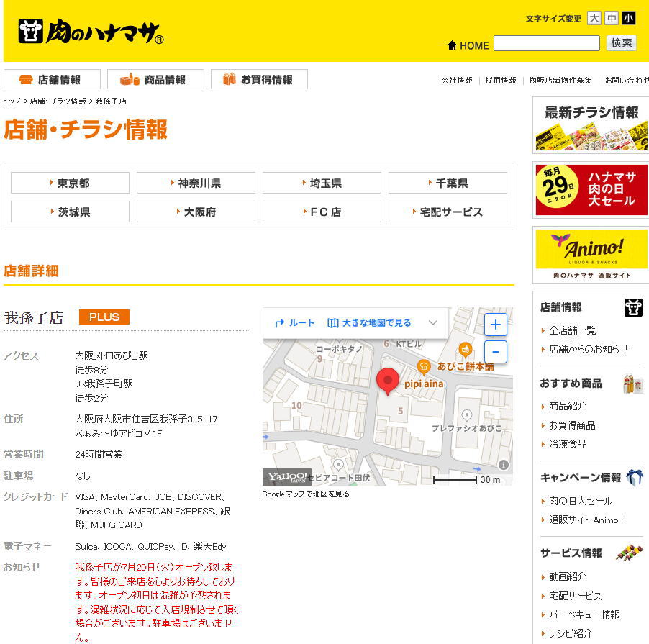Open 会社情報 in the header
649x644 pixels.
pyautogui.click(x=457, y=81)
